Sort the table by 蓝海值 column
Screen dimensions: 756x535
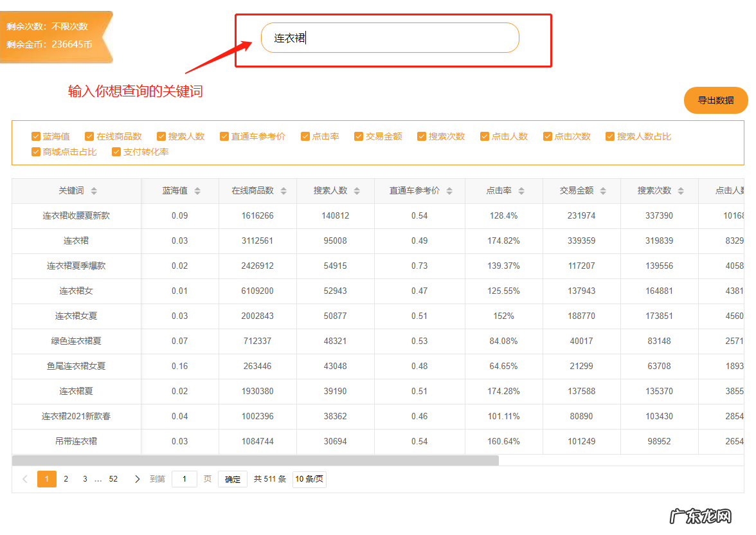pyautogui.click(x=199, y=191)
